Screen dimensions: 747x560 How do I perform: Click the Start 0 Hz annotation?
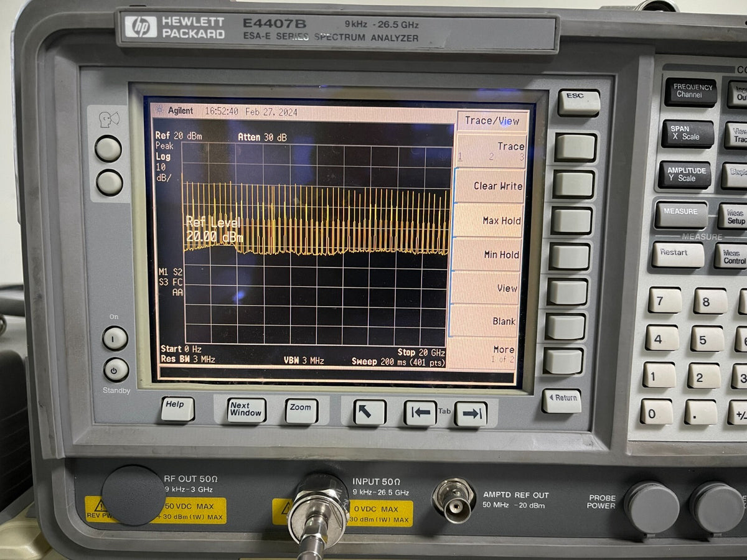click(x=181, y=349)
